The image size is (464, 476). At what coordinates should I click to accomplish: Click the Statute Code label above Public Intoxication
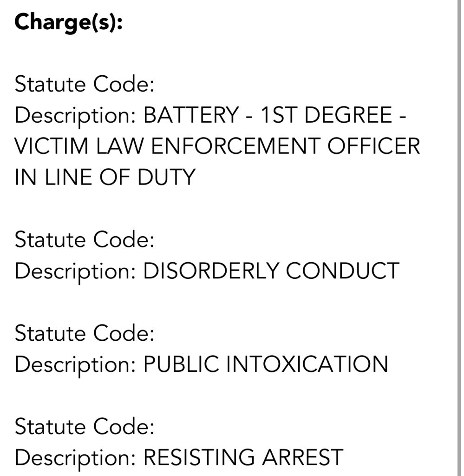click(x=84, y=334)
